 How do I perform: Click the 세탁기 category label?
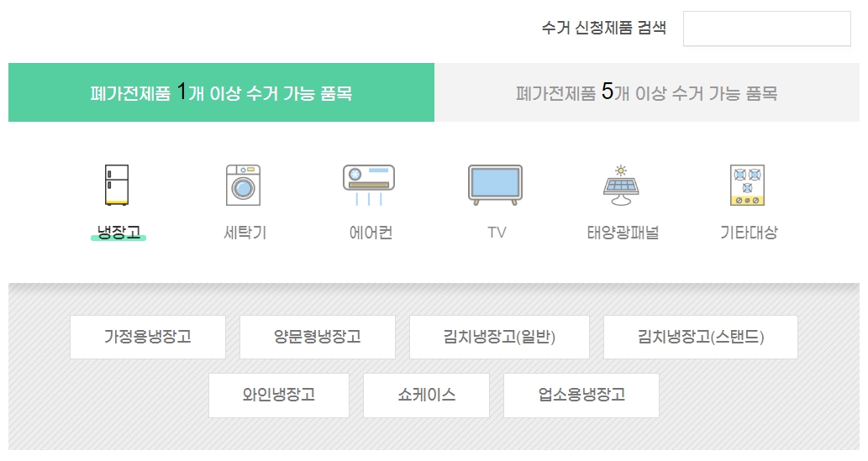245,233
